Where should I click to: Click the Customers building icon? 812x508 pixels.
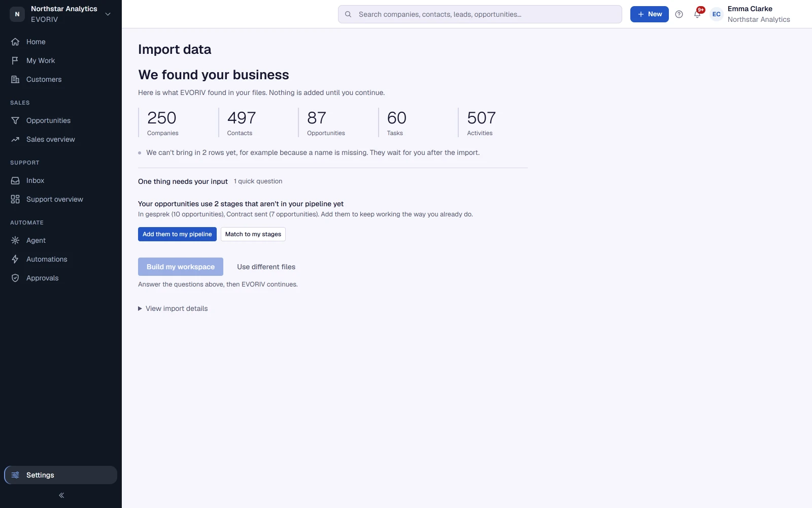coord(15,79)
